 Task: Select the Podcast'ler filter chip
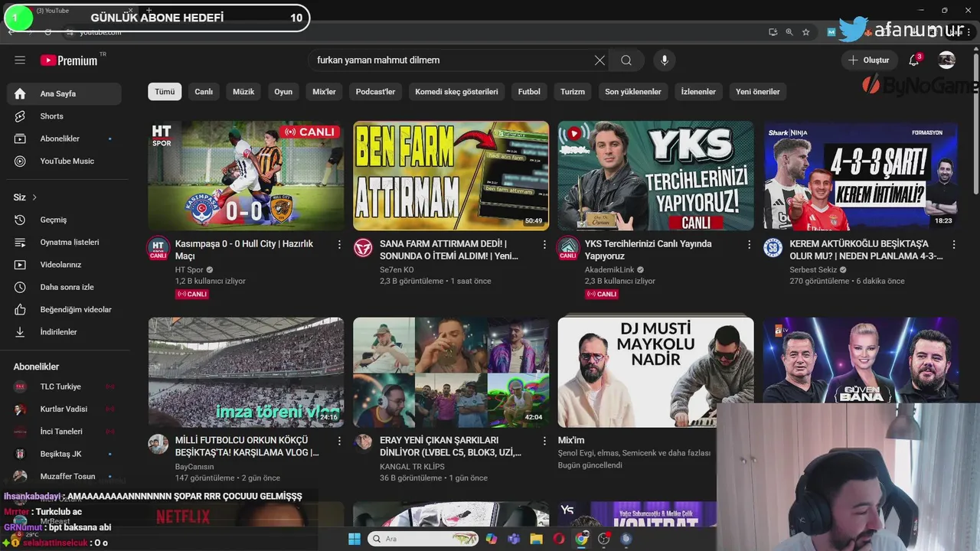(x=375, y=92)
